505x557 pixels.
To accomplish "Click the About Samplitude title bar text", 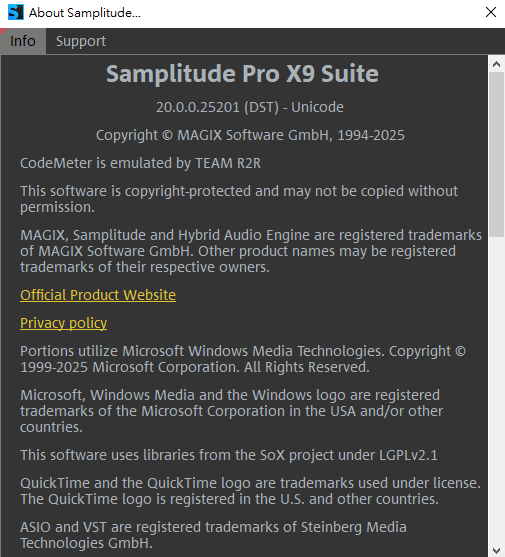I will pyautogui.click(x=85, y=13).
